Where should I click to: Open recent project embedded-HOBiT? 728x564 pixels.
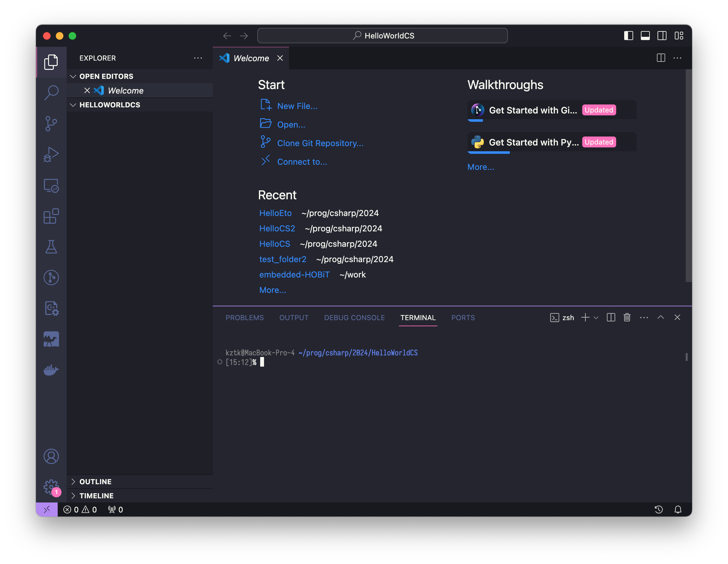(294, 274)
